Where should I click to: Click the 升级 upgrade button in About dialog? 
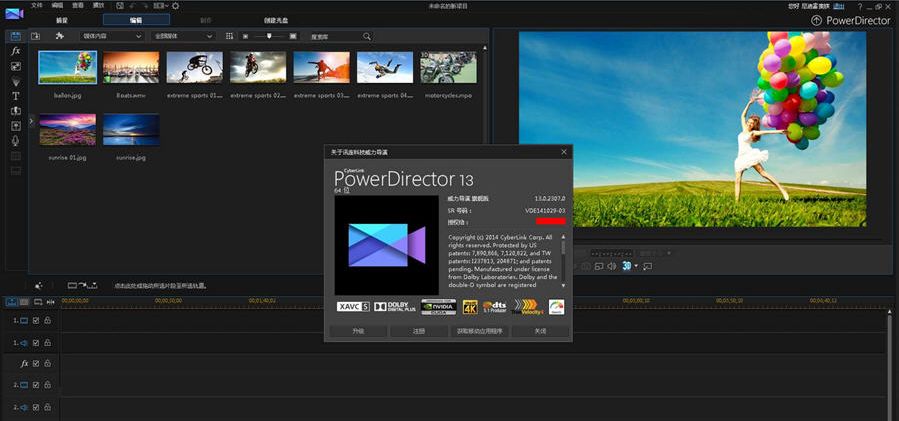coord(358,332)
